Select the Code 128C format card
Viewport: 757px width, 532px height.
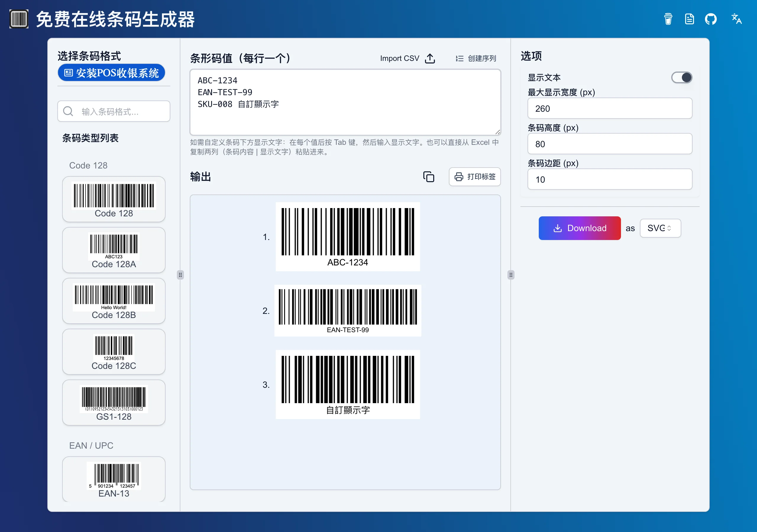[x=114, y=351]
